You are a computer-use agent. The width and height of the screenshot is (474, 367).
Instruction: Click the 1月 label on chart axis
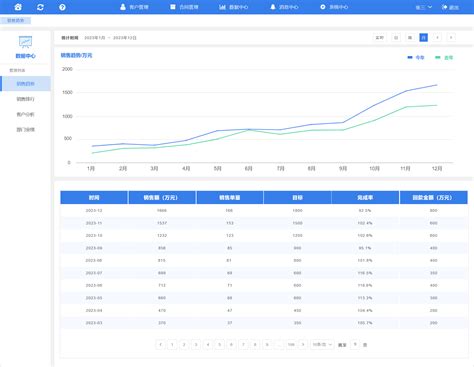tap(91, 169)
